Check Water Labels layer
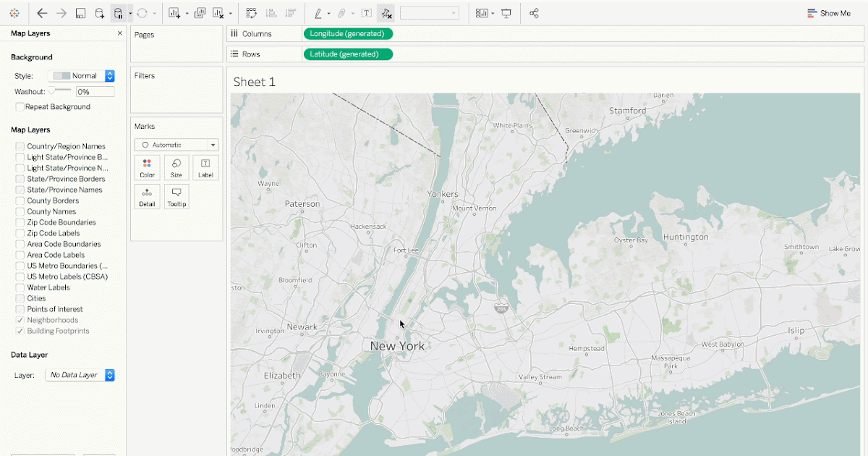Image resolution: width=868 pixels, height=456 pixels. pos(20,287)
